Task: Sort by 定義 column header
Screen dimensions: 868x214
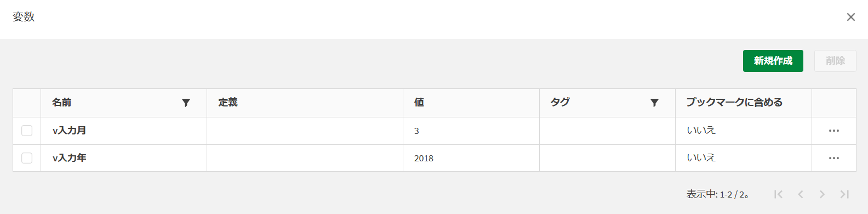Action: [x=228, y=103]
